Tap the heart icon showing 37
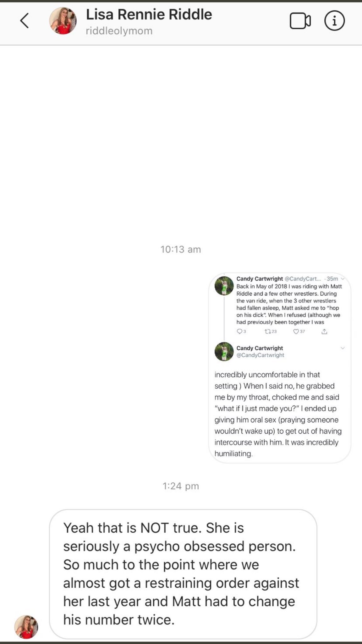 click(299, 331)
